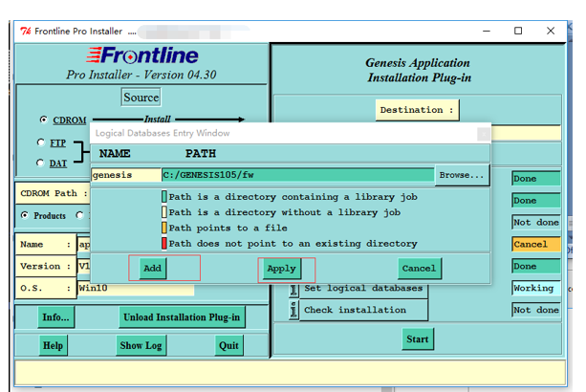Click the Win10 O.S. value field
The height and width of the screenshot is (392, 586).
(x=136, y=288)
